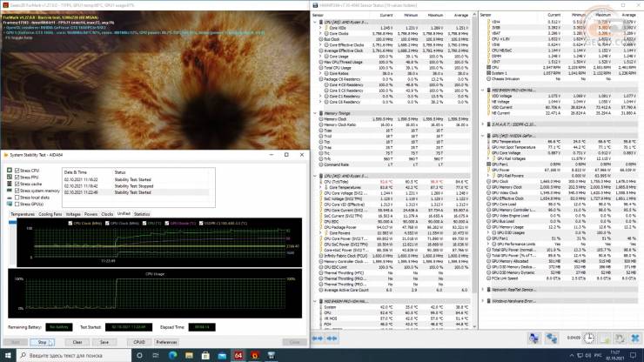The height and width of the screenshot is (362, 644).
Task: Open the Statistics tab
Action: click(x=142, y=214)
